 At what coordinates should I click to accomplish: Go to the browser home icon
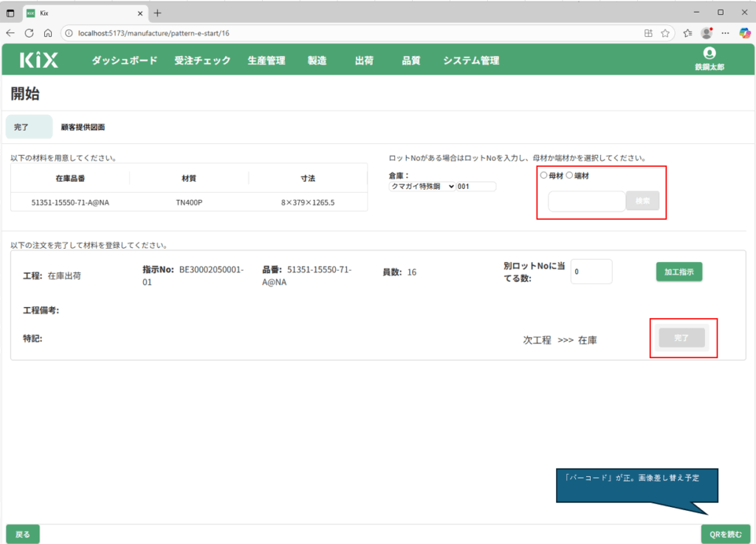coord(48,33)
